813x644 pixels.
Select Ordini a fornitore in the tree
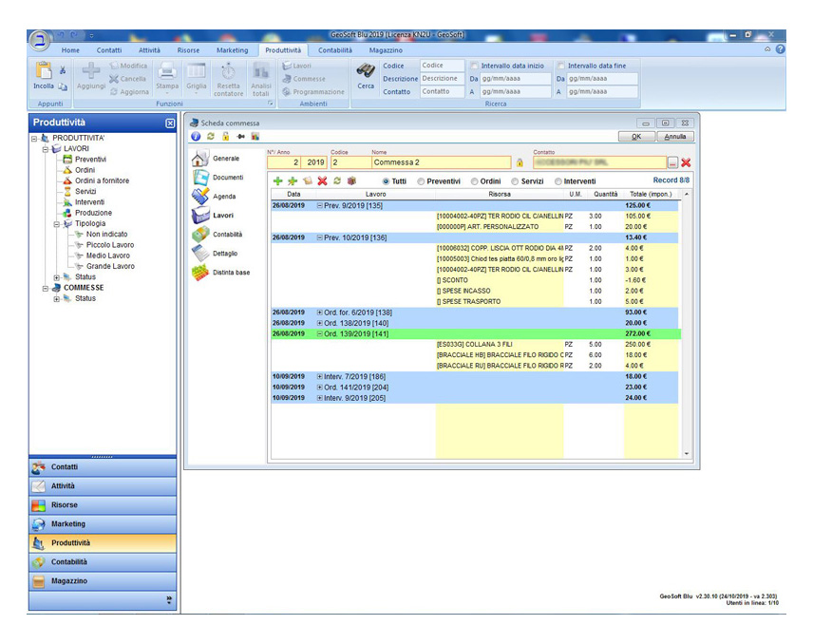[103, 181]
